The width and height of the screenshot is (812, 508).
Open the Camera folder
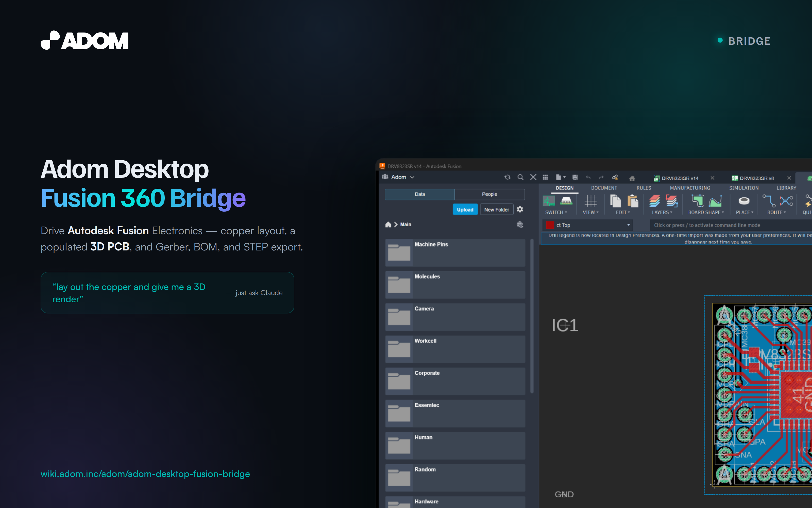[455, 317]
